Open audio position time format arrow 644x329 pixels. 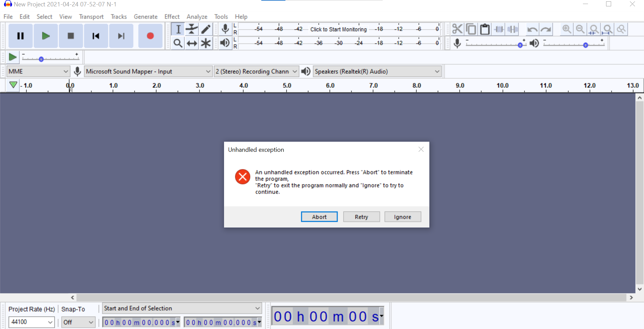381,316
